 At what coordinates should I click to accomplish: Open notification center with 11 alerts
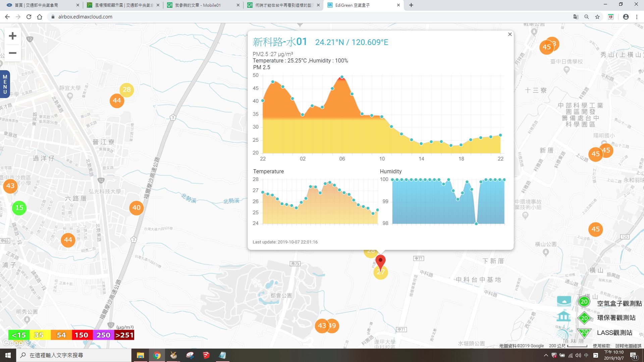click(634, 356)
